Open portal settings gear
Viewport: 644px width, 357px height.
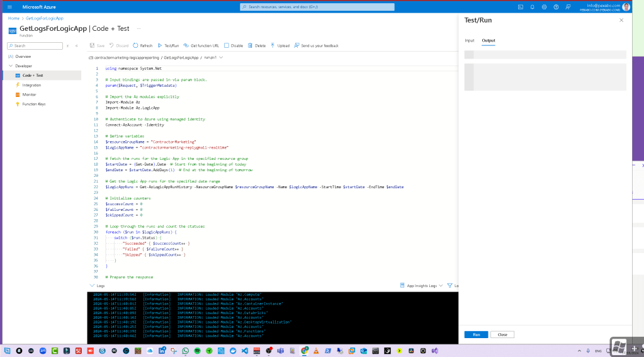click(544, 7)
